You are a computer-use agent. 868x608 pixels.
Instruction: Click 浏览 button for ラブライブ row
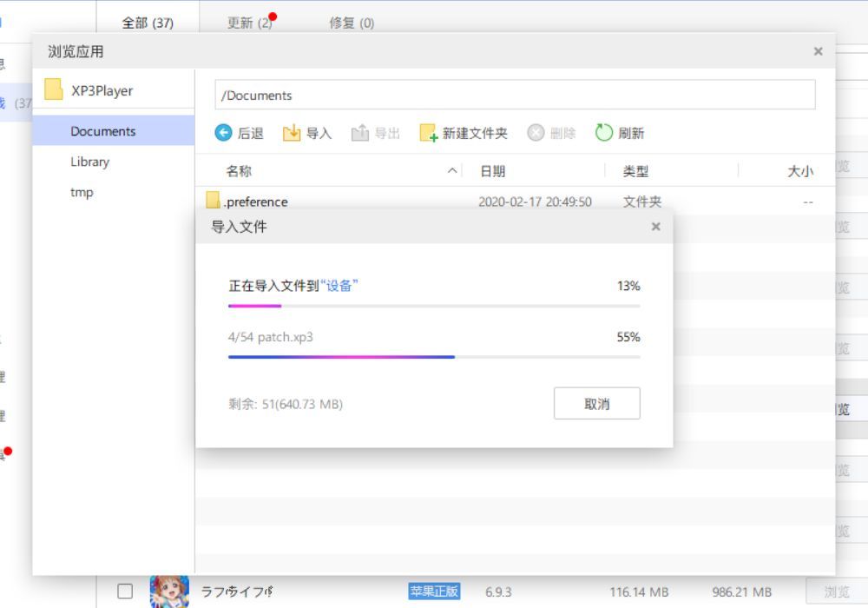[836, 591]
